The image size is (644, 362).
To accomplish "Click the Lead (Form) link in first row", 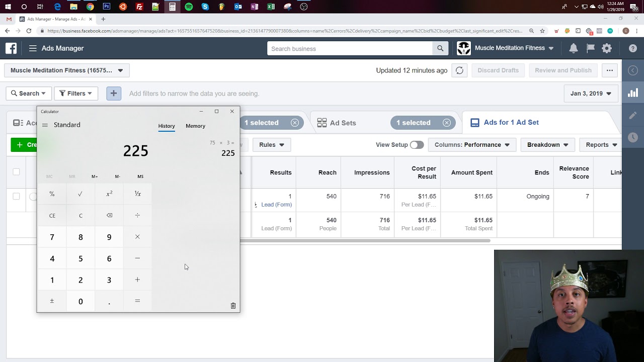I will point(276,205).
